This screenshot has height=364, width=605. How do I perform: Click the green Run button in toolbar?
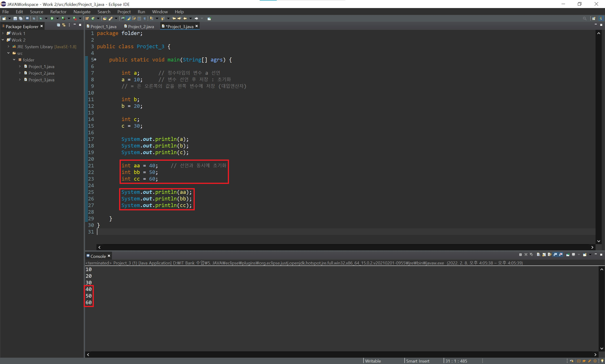point(52,18)
